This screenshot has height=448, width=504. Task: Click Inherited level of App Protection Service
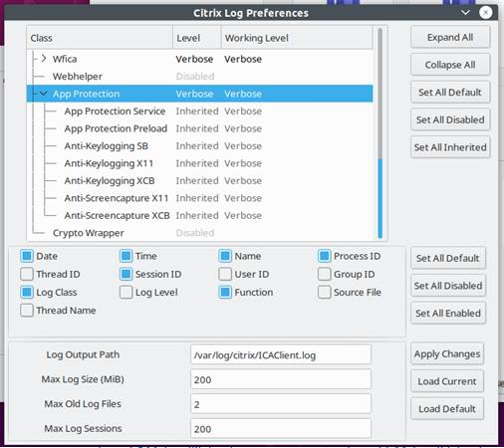point(197,112)
